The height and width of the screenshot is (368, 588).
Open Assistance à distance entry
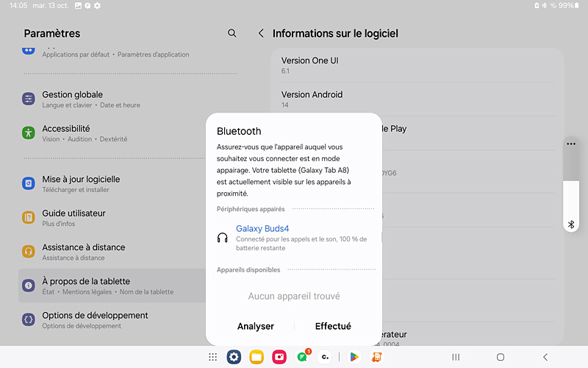[112, 252]
